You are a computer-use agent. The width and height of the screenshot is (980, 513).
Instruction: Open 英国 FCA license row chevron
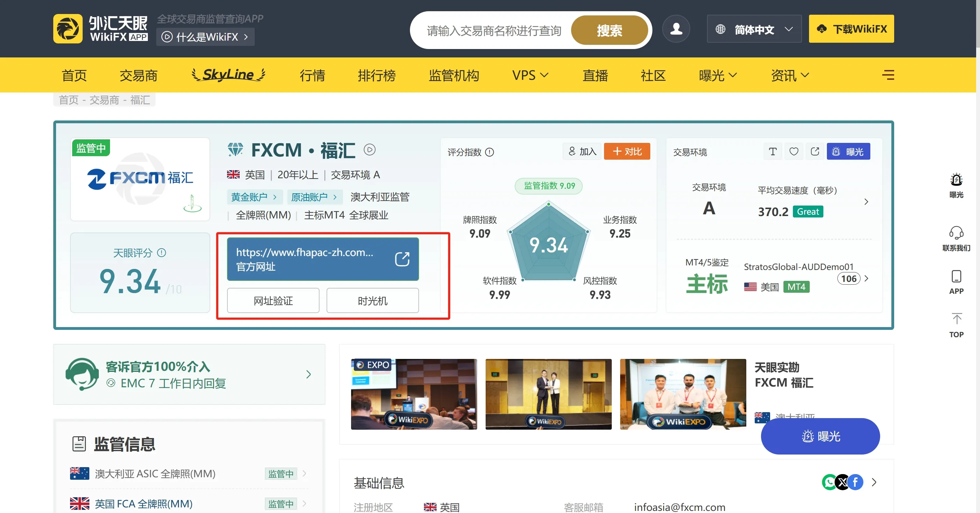tap(304, 504)
